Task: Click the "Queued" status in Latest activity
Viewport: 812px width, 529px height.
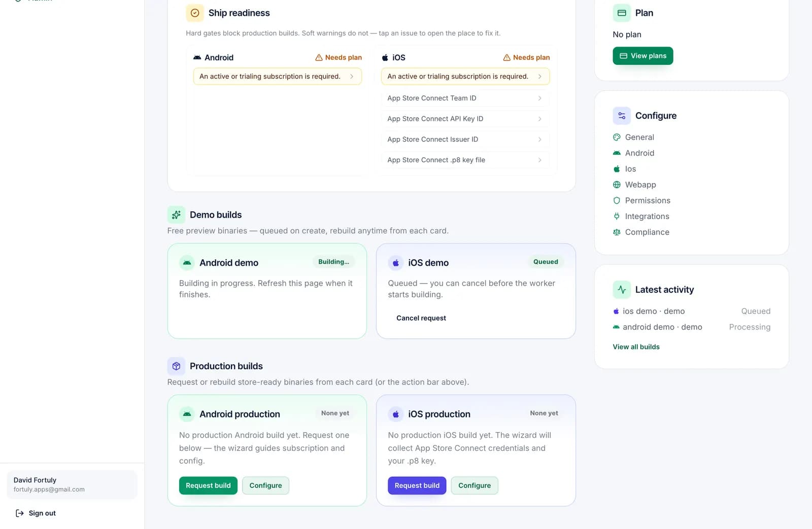Action: click(756, 311)
